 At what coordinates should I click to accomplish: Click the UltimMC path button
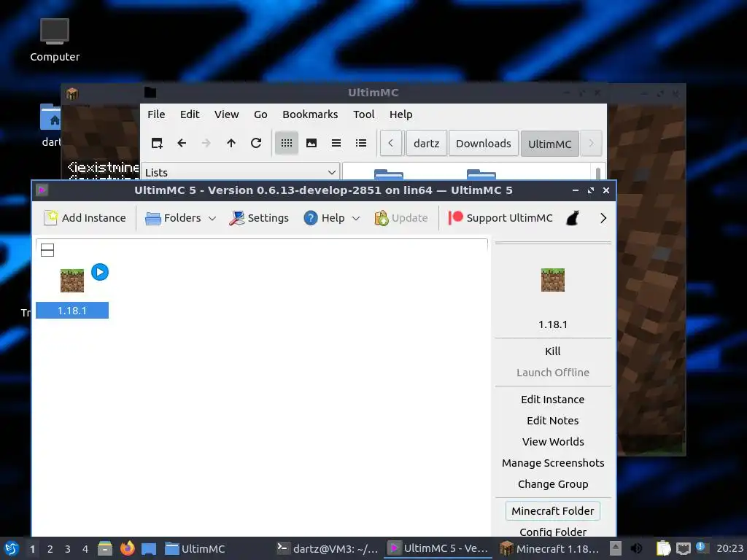549,144
